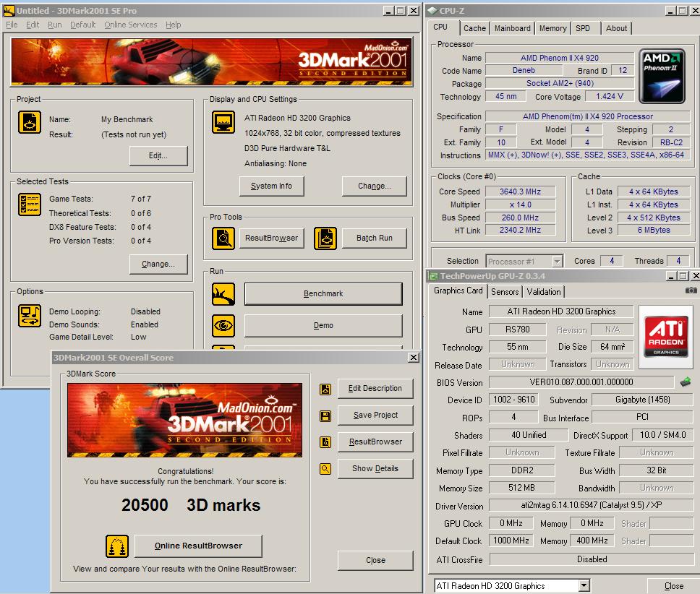Click the ATI Radeon Graphics logo in GPU-Z

665,337
